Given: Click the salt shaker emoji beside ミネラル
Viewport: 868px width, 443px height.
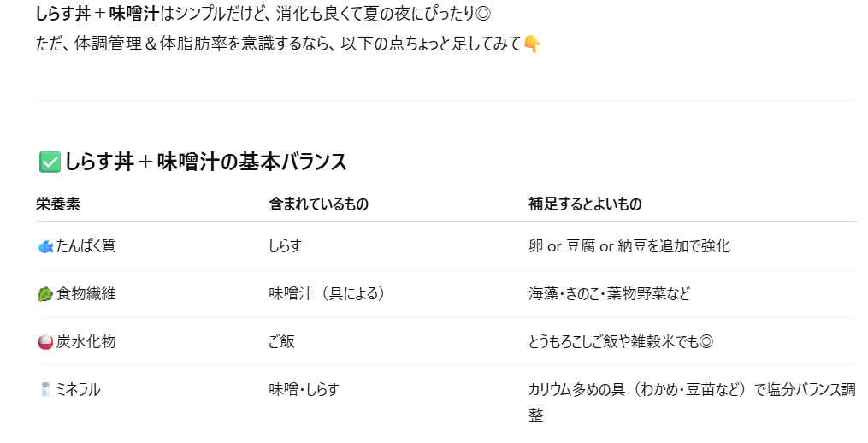Looking at the screenshot, I should pyautogui.click(x=45, y=389).
